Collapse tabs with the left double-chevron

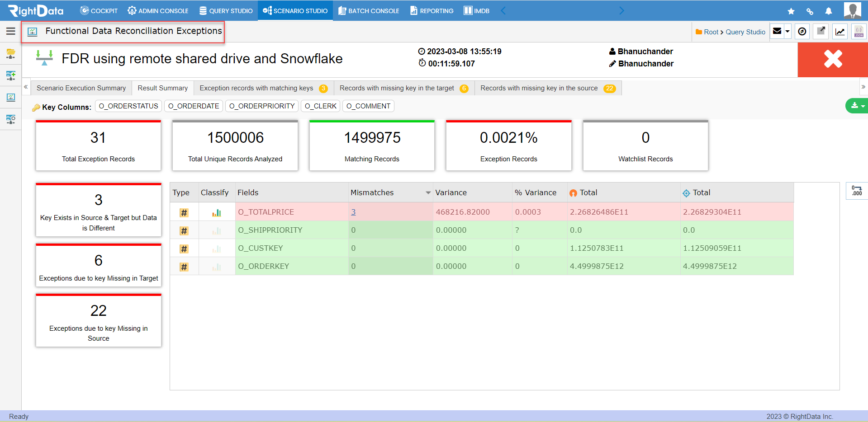[x=26, y=87]
